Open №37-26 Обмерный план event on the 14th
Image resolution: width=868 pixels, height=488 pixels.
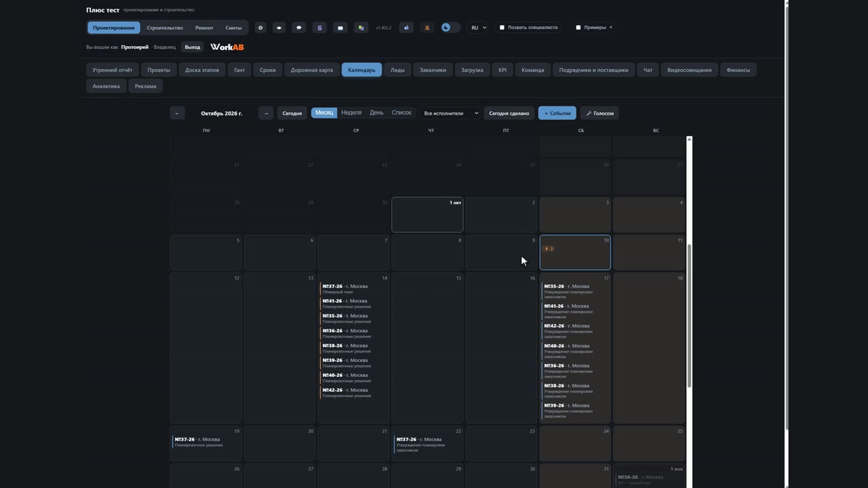point(354,289)
